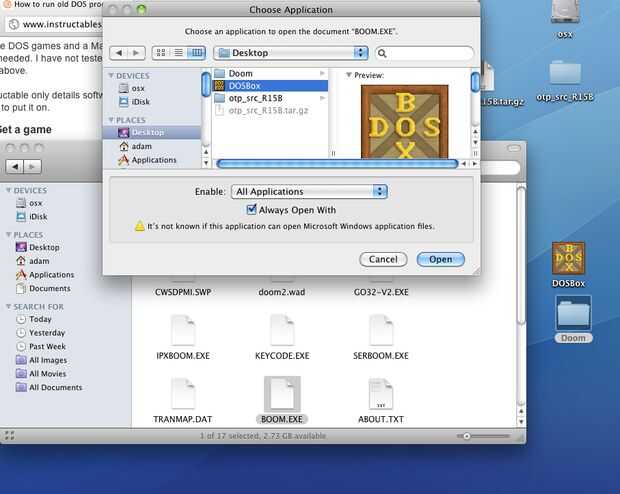Click the Cancel button
Viewport: 620px width, 494px height.
[383, 259]
